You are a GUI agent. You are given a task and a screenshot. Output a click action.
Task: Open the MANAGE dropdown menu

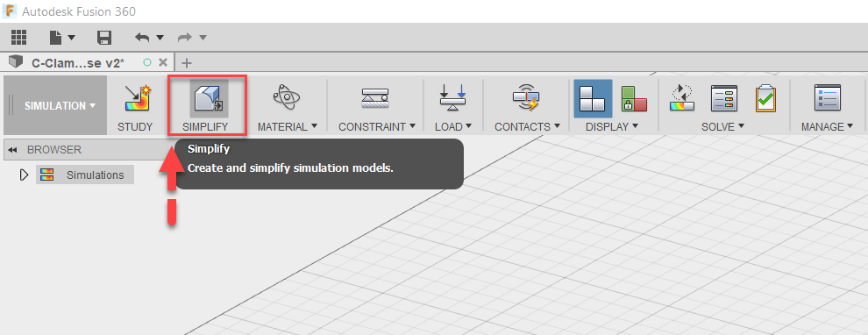pos(828,127)
